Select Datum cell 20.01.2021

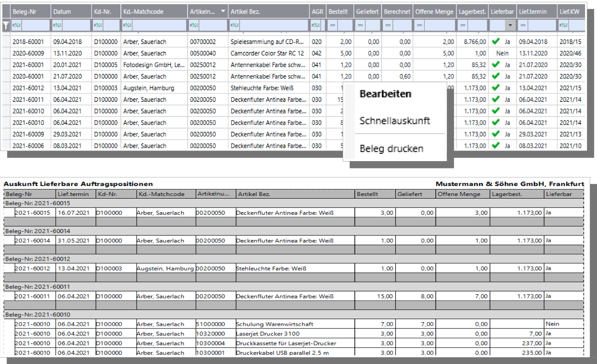coord(68,65)
